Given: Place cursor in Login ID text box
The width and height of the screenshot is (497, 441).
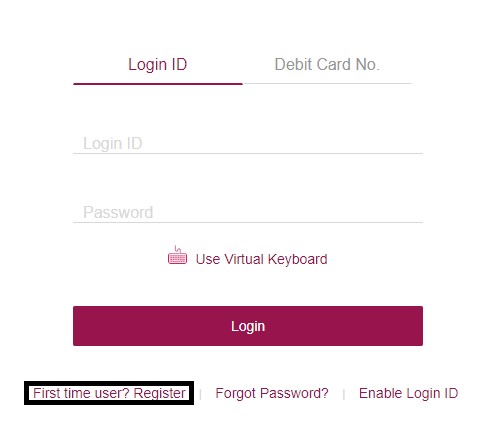Looking at the screenshot, I should coord(248,144).
